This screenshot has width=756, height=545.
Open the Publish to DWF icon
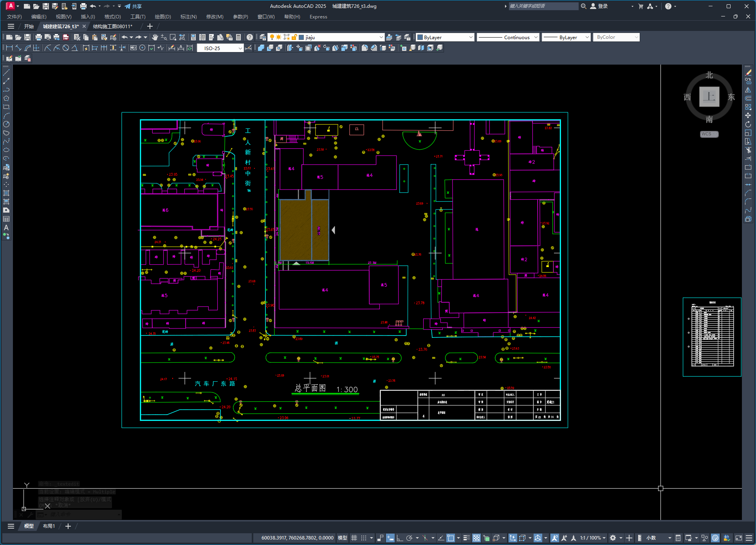click(x=66, y=37)
